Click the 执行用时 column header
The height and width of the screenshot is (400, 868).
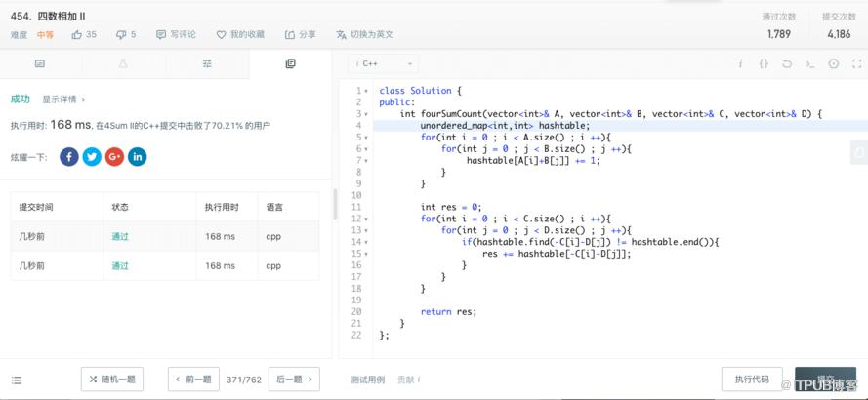pos(222,207)
